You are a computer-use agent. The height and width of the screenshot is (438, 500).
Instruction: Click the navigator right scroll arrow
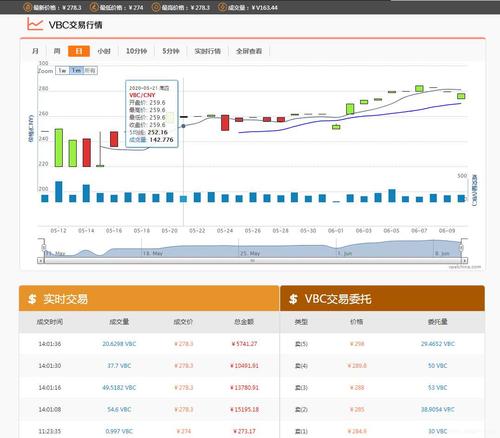(465, 260)
